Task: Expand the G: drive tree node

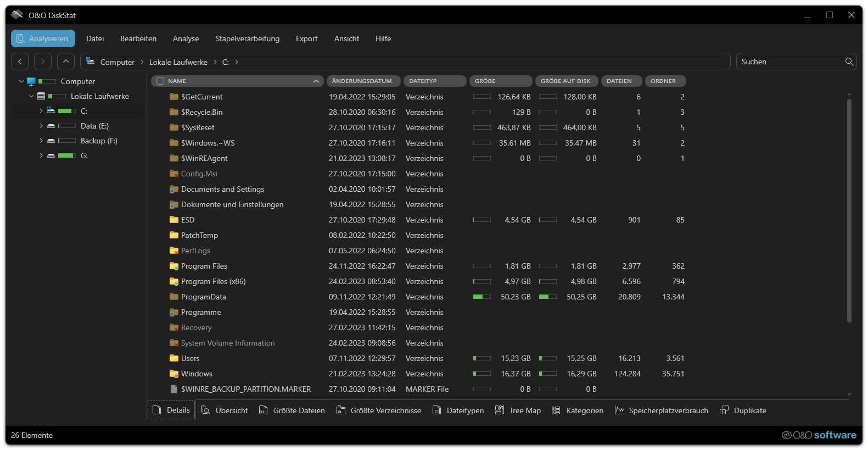Action: (41, 155)
